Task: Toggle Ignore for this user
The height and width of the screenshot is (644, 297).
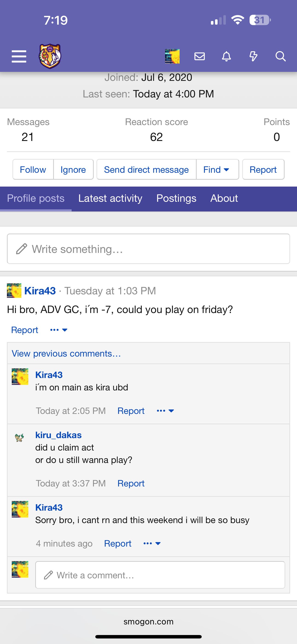Action: click(x=73, y=170)
